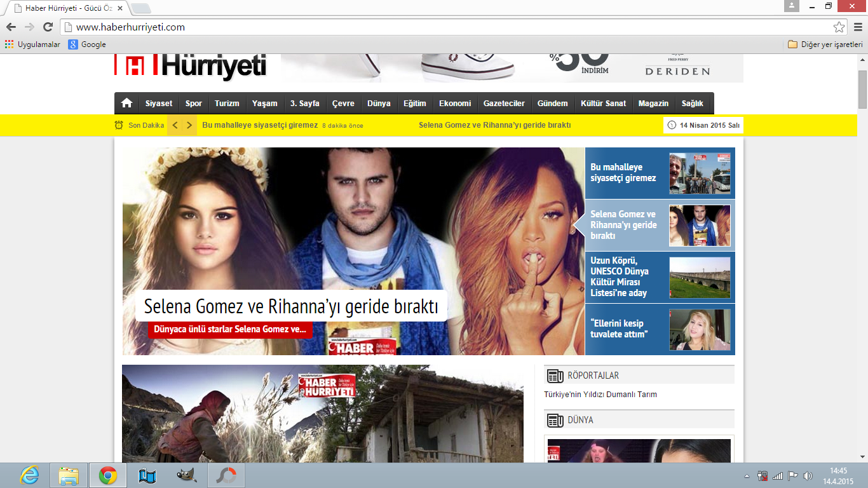
Task: Open GIMP from the taskbar
Action: [x=186, y=475]
